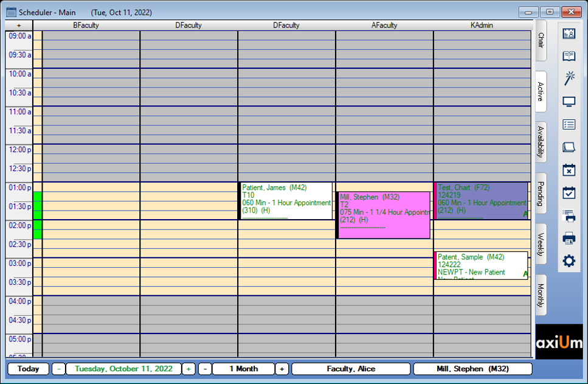The width and height of the screenshot is (588, 384).
Task: Open the appointment details list icon
Action: coord(569,124)
